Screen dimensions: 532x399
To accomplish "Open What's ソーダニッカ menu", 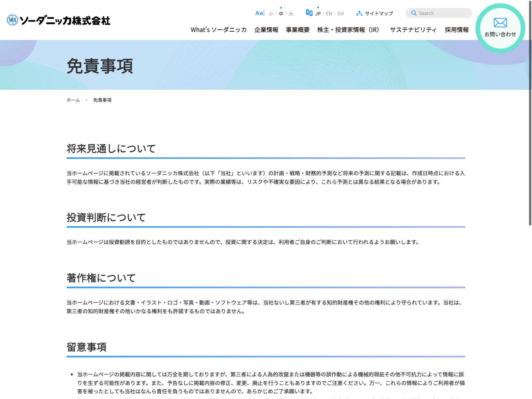I will pos(218,30).
